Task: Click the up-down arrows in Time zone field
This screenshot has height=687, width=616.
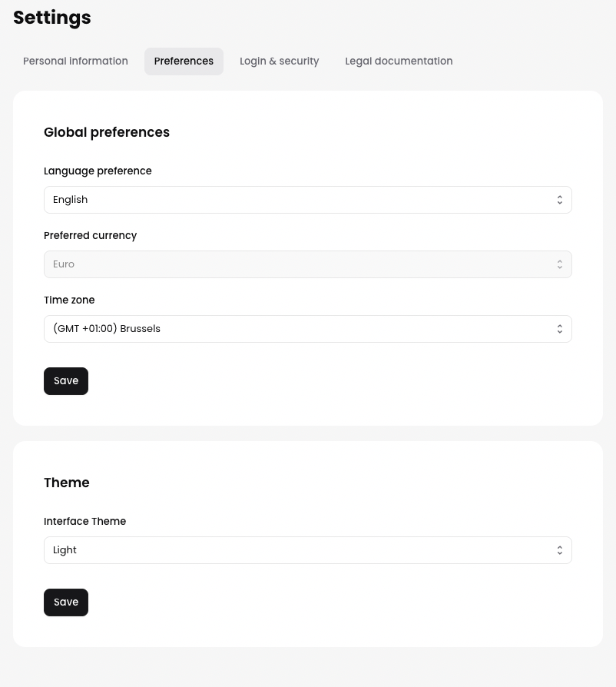Action: 559,329
